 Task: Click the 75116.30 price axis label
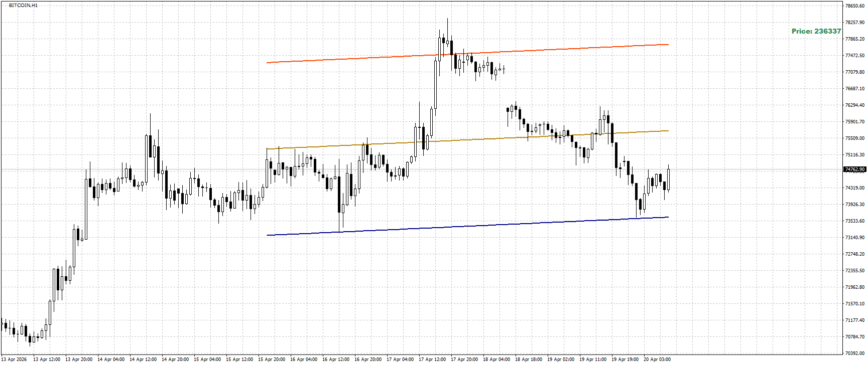[x=855, y=155]
